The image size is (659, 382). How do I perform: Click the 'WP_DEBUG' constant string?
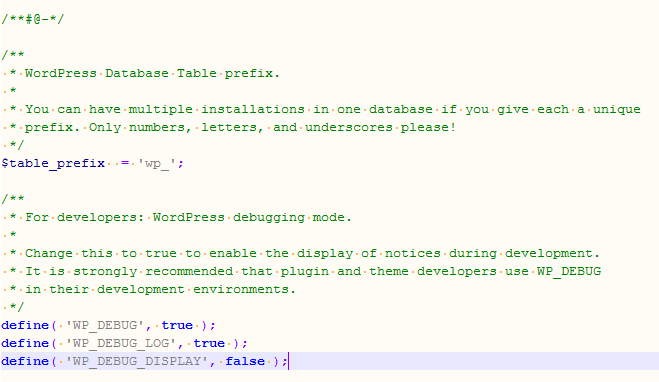tap(105, 325)
